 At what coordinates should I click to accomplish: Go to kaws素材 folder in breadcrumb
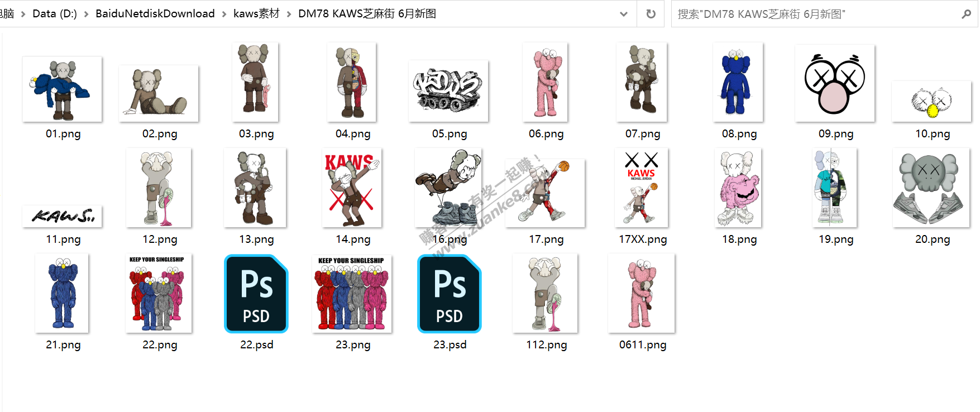(256, 14)
